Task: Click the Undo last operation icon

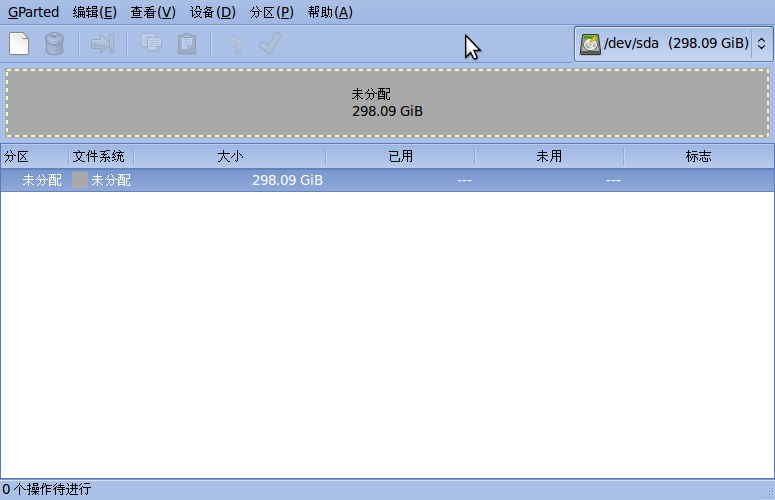Action: pyautogui.click(x=235, y=44)
